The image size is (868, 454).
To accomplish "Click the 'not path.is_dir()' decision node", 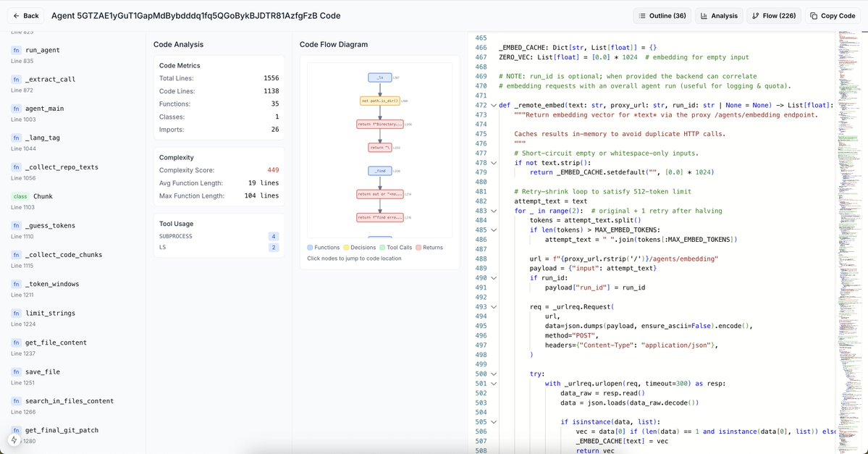I will [380, 101].
